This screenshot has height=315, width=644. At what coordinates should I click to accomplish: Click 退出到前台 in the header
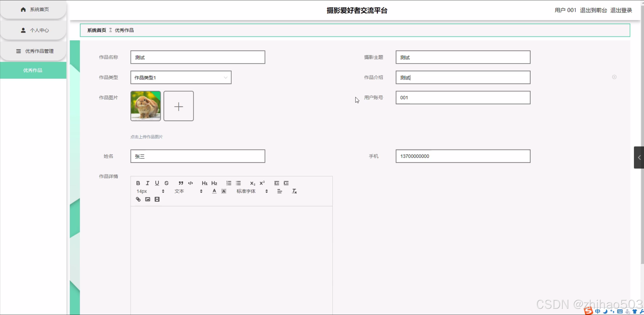click(593, 10)
